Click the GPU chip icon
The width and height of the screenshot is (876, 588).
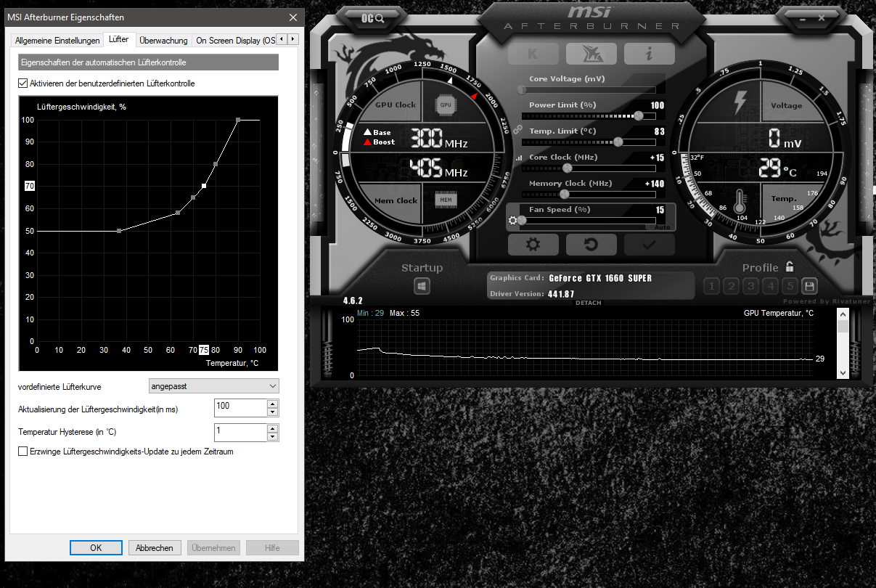446,105
